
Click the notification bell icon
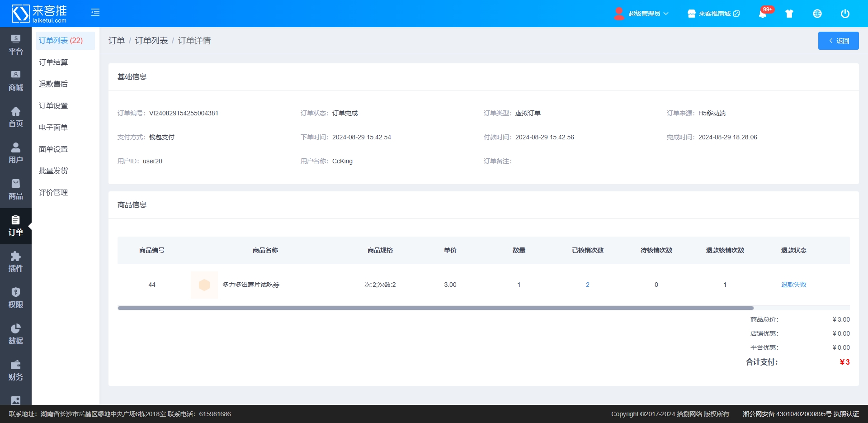click(x=762, y=14)
